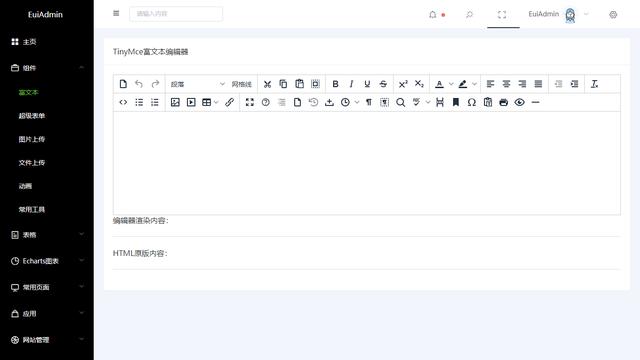Copy the selection with the copy icon
The height and width of the screenshot is (360, 640).
(283, 84)
